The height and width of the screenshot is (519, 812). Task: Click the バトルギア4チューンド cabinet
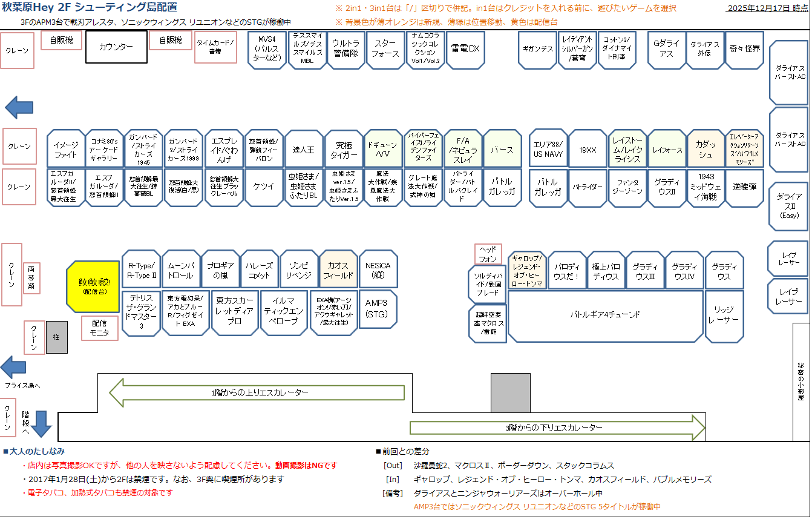[x=605, y=315]
